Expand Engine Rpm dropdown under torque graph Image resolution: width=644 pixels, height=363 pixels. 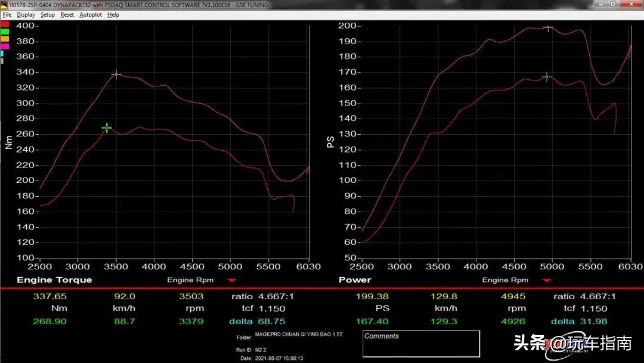(x=232, y=280)
